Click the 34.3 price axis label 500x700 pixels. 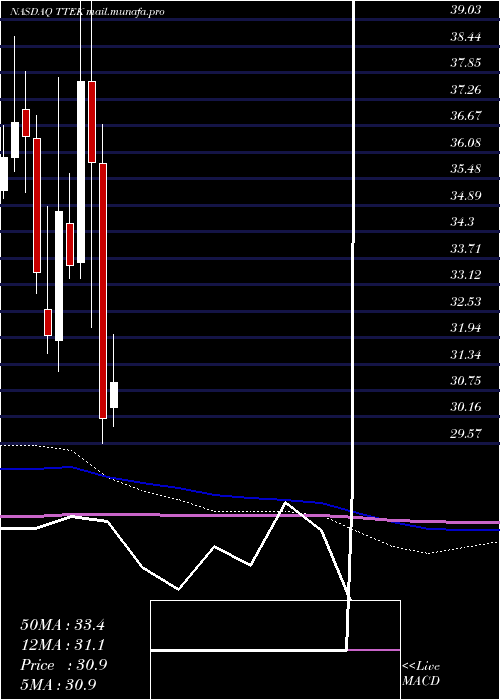[462, 222]
